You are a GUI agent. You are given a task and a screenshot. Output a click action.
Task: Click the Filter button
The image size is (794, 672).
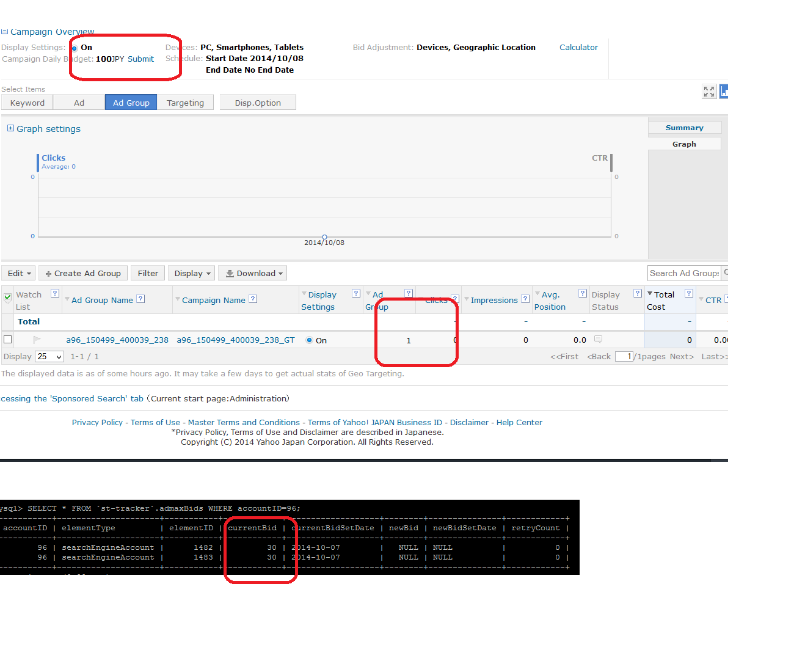pos(148,273)
